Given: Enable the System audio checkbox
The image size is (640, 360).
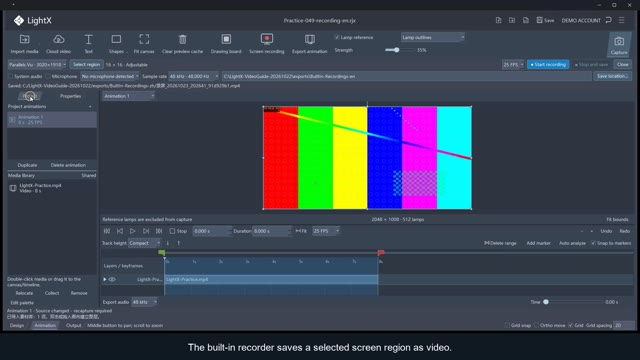Looking at the screenshot, I should point(11,76).
